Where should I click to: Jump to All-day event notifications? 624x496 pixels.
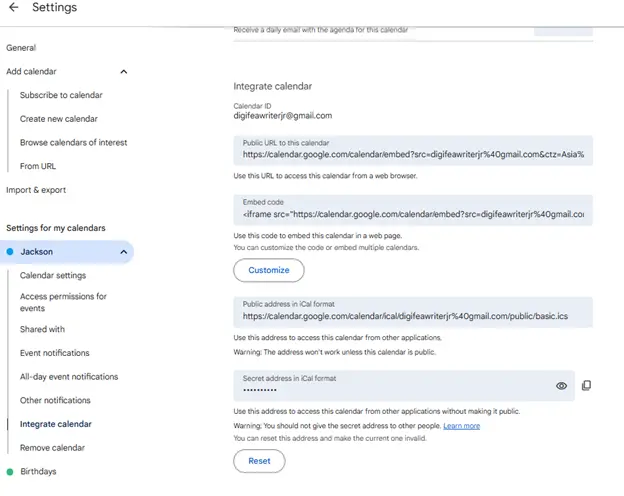tap(69, 377)
